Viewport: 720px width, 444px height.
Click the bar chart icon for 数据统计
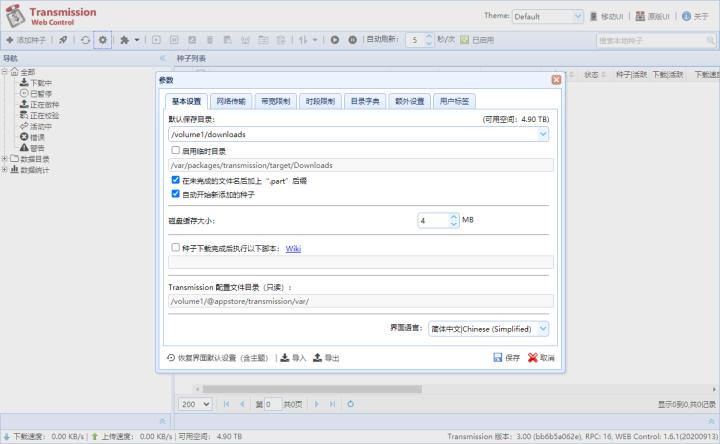(14, 169)
